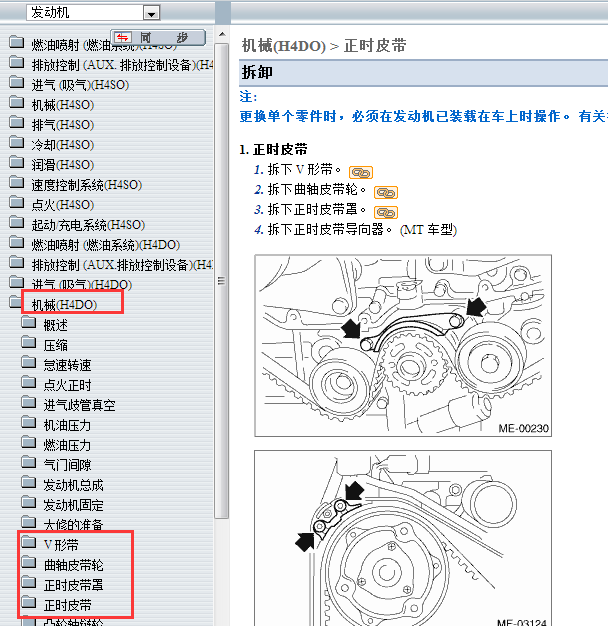Click folder icon for 机械(H4SO)

pos(16,102)
